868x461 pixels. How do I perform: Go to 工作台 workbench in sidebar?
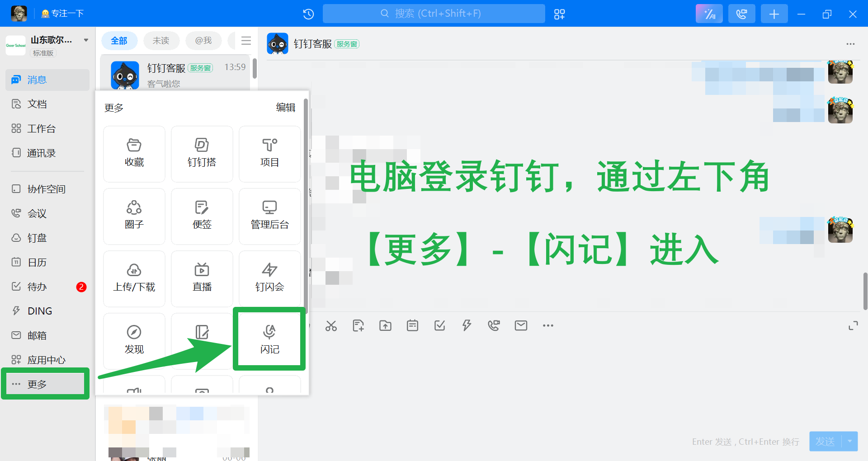pyautogui.click(x=47, y=129)
